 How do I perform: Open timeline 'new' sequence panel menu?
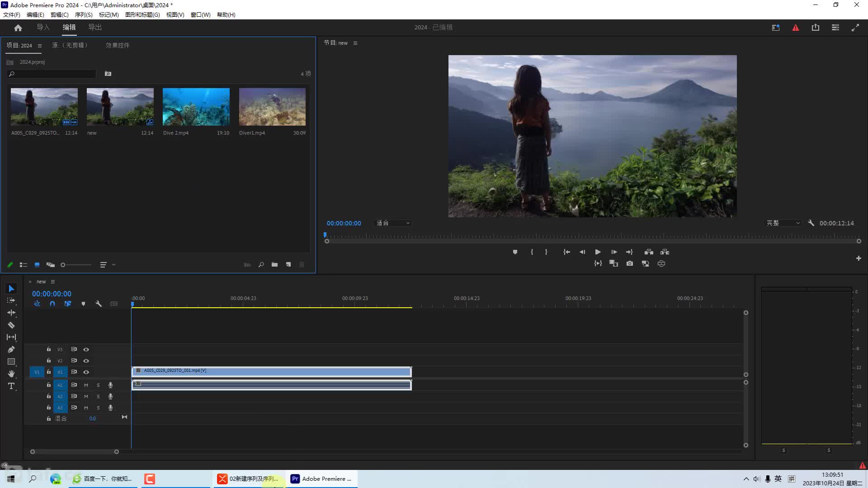coord(53,282)
